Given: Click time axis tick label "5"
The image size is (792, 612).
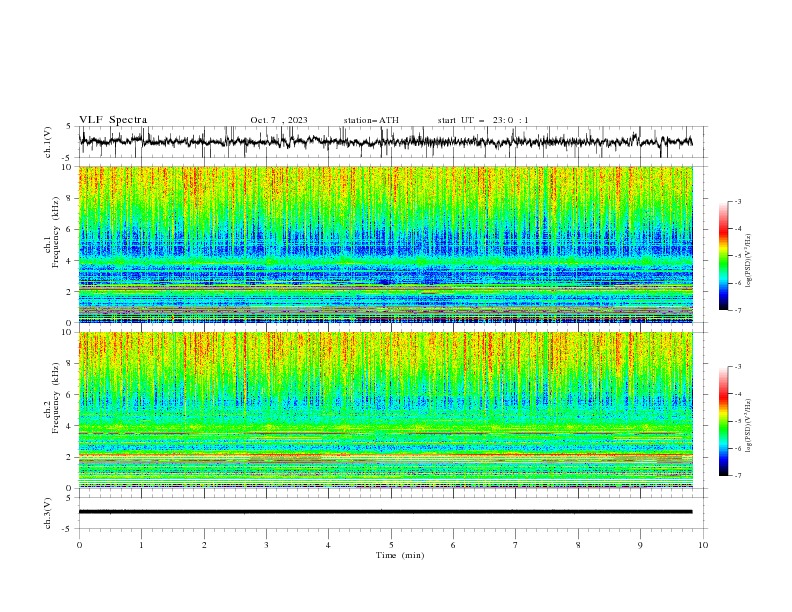Looking at the screenshot, I should coord(391,545).
